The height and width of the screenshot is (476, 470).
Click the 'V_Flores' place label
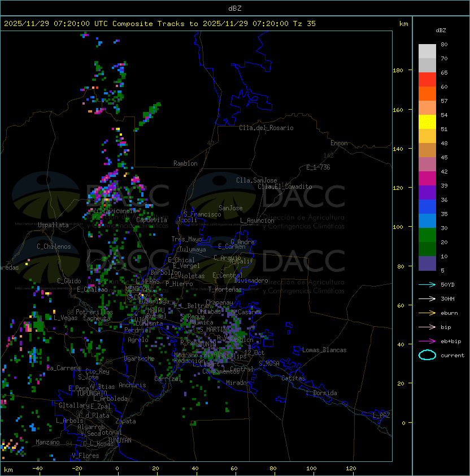point(85,456)
